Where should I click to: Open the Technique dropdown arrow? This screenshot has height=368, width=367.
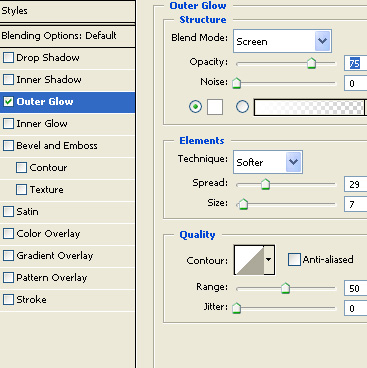click(x=294, y=162)
